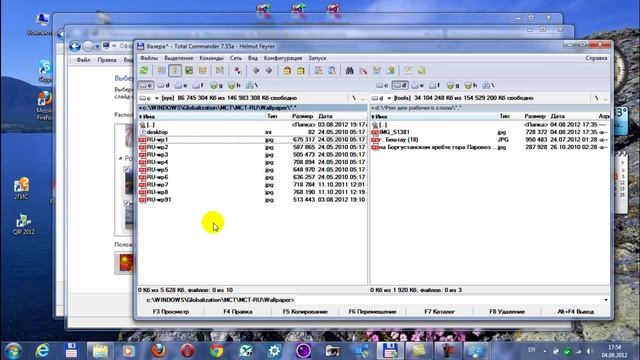This screenshot has height=360, width=640.
Task: Click the notepad toolbar icon
Action: (408, 71)
